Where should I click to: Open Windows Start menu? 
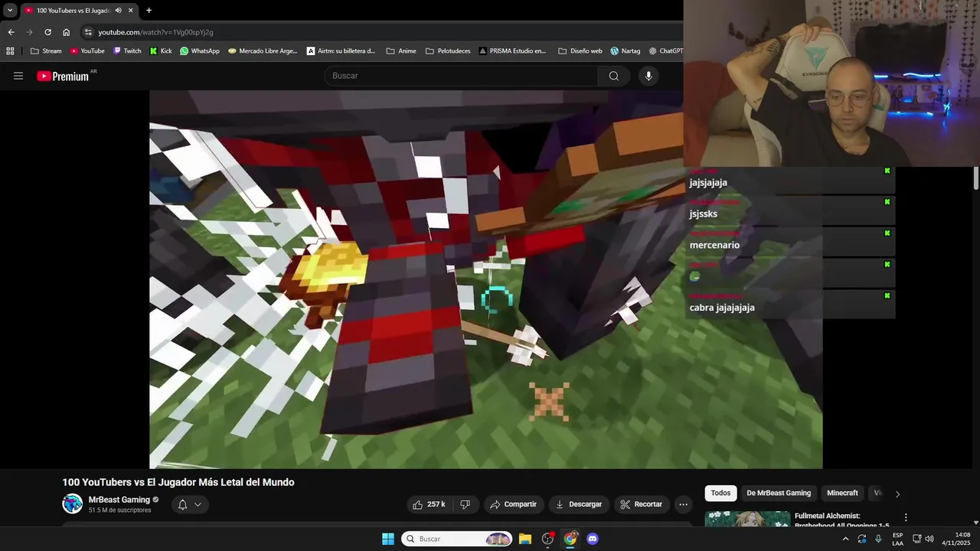point(388,539)
